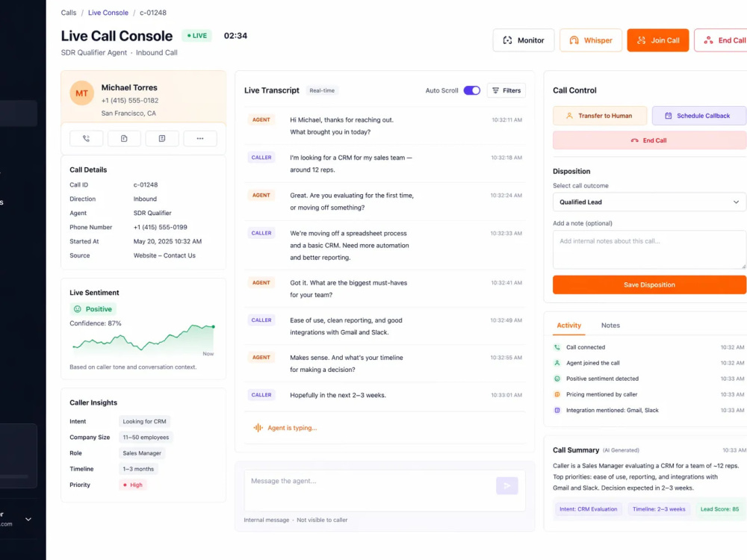Go to Calls in the breadcrumb
The height and width of the screenshot is (560, 747).
click(x=69, y=13)
